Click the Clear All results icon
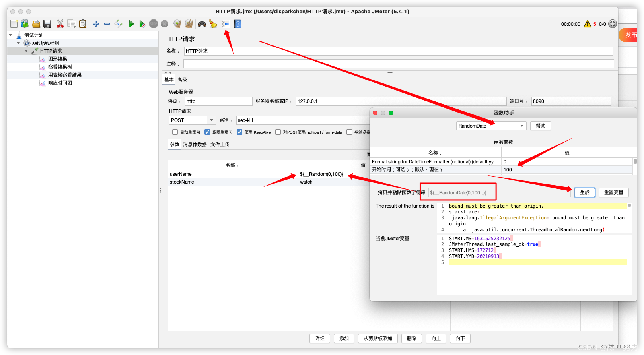Image resolution: width=644 pixels, height=355 pixels. click(189, 24)
